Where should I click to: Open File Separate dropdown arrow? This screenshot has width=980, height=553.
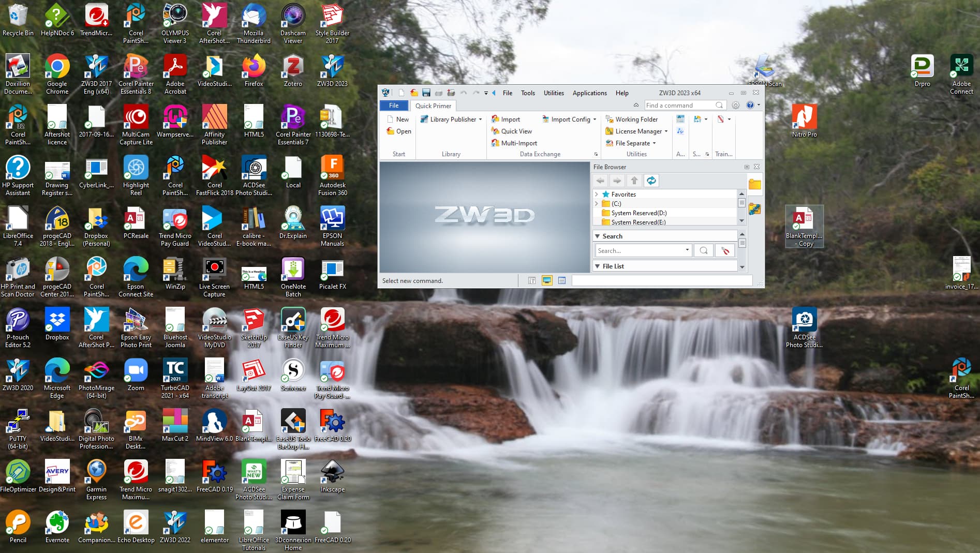[654, 143]
